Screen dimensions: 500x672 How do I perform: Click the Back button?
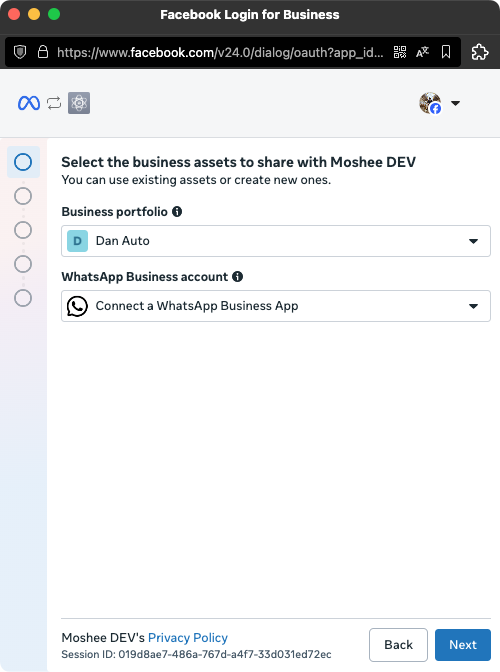coord(398,645)
